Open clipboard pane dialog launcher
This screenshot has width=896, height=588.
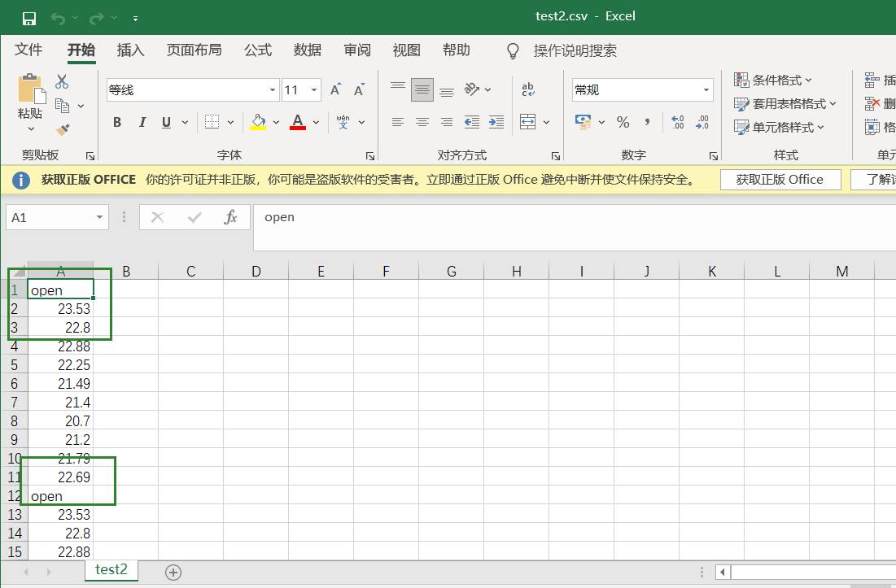90,156
